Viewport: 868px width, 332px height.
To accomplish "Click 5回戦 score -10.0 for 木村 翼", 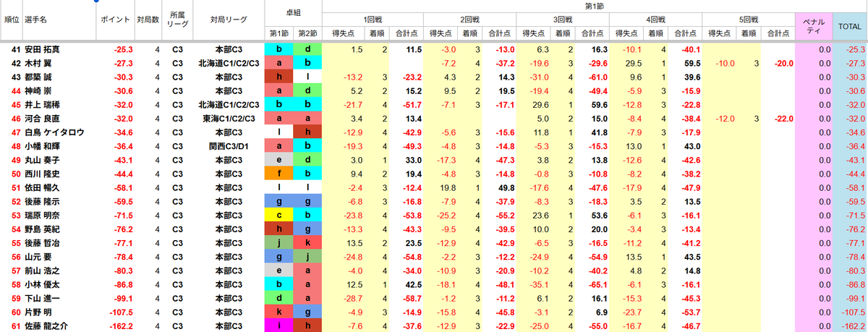I will click(x=726, y=63).
